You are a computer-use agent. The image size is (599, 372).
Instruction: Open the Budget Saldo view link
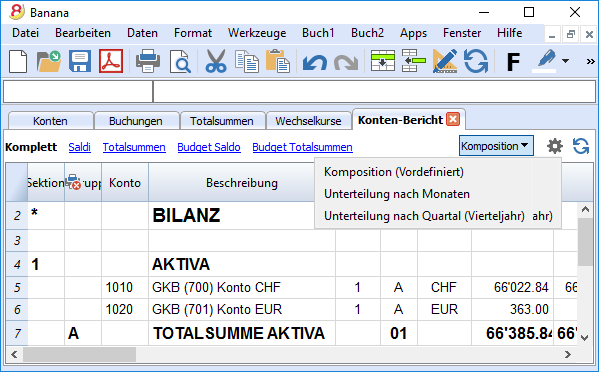(x=209, y=147)
